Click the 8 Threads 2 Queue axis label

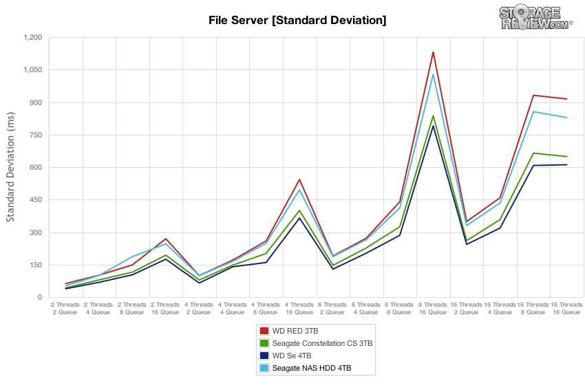click(x=332, y=309)
